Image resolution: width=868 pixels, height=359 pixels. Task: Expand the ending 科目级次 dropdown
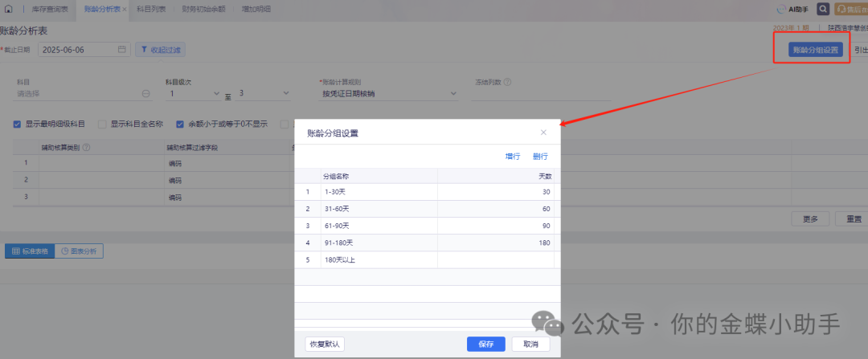(x=285, y=94)
